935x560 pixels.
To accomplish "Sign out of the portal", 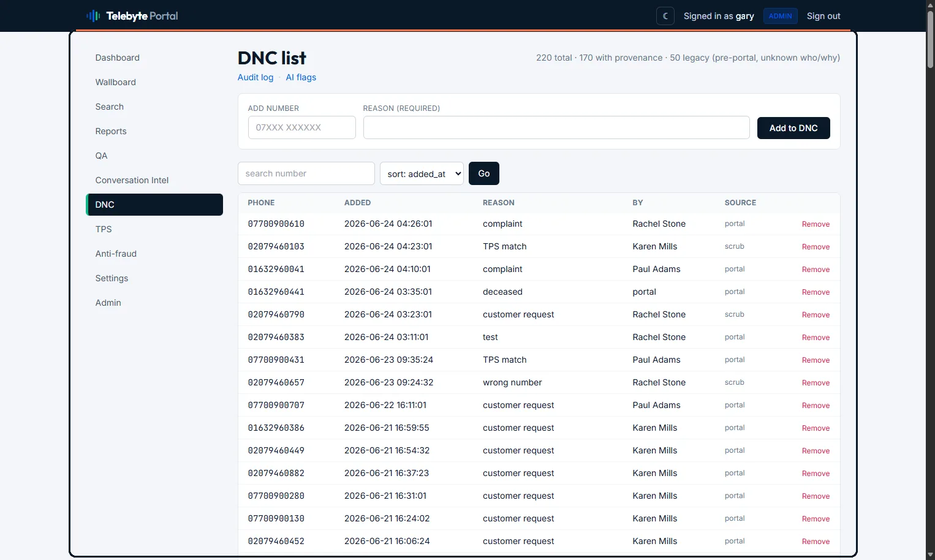I will (x=823, y=16).
